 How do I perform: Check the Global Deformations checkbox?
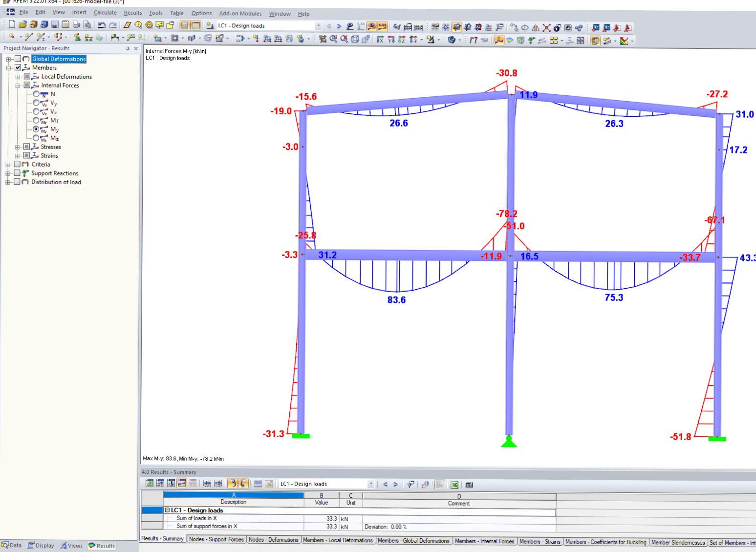point(18,59)
